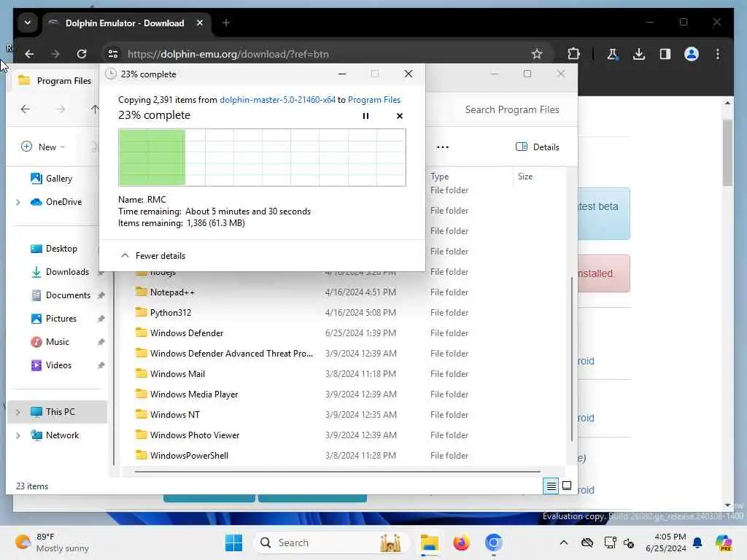Open the Windows Start menu
The width and height of the screenshot is (747, 560).
233,542
